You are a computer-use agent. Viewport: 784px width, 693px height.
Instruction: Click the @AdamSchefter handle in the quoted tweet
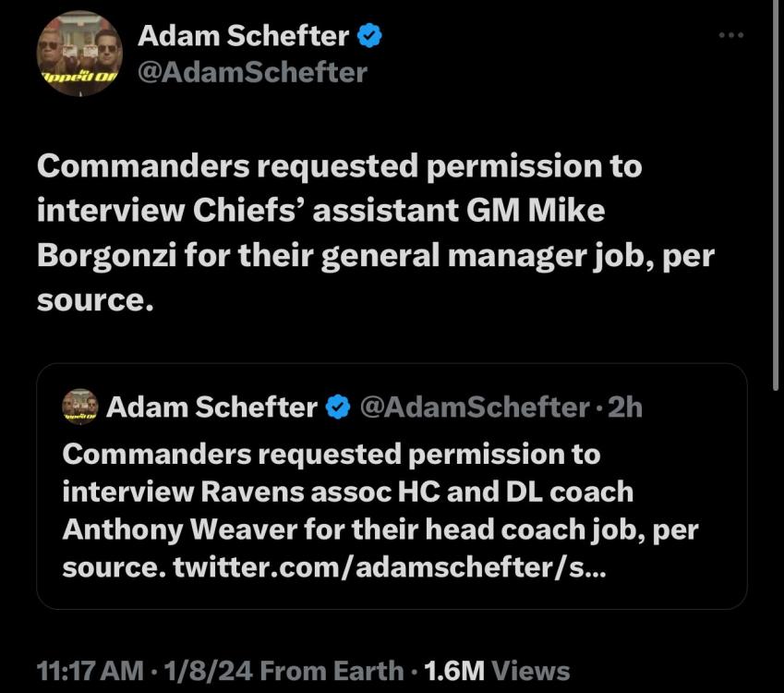tap(473, 407)
